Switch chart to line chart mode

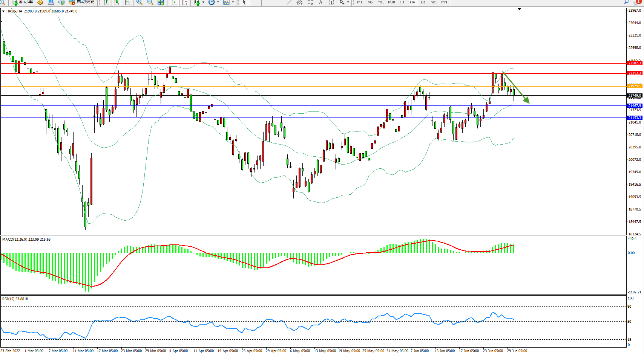(x=127, y=2)
